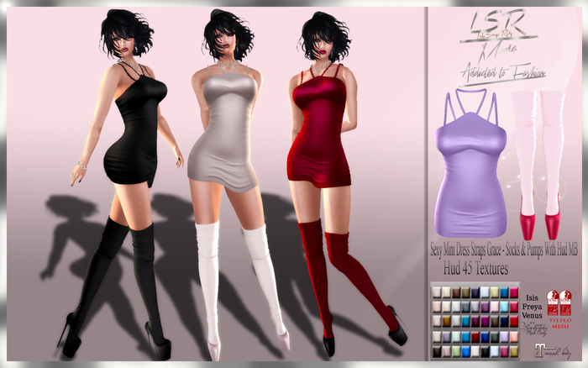Pick the dark red swatch in the fourth row
This screenshot has height=368, width=588.
[x=475, y=337]
